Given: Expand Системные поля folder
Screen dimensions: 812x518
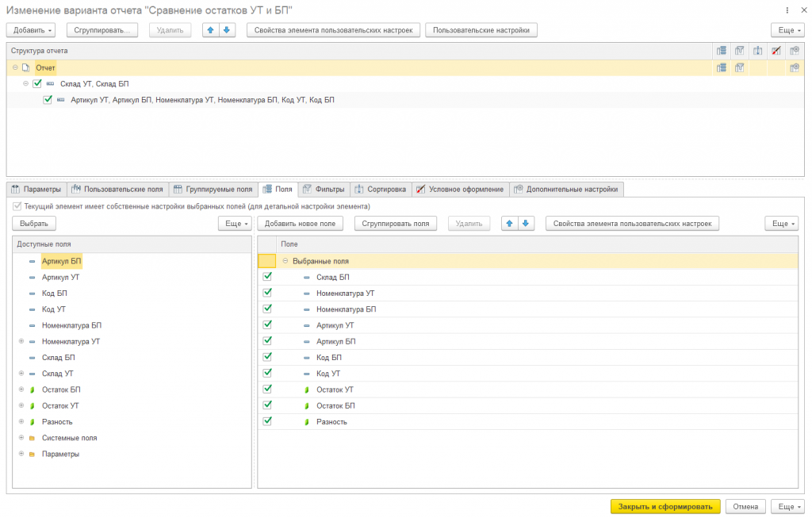Looking at the screenshot, I should pyautogui.click(x=21, y=438).
